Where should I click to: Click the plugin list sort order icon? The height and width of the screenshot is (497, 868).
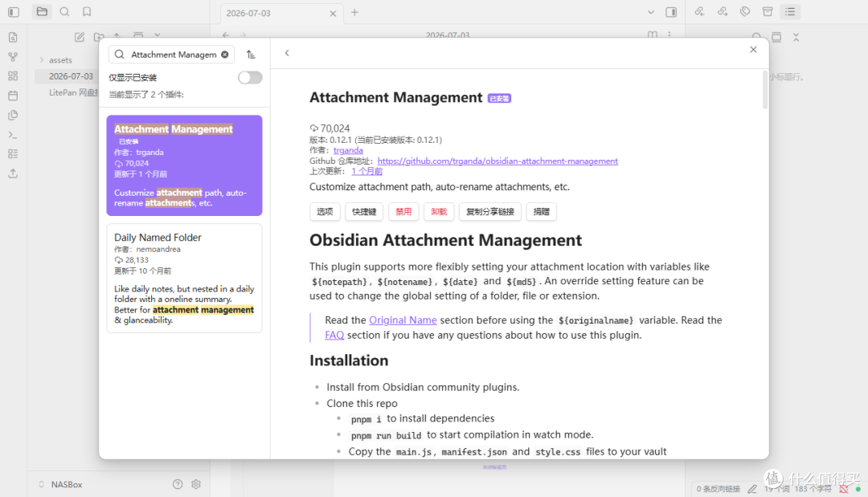251,54
